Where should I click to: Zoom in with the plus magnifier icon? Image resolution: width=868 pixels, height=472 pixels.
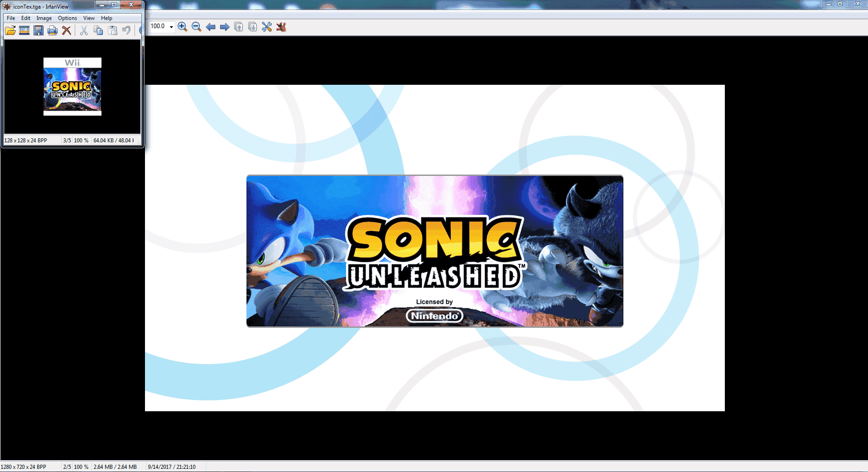click(x=183, y=27)
